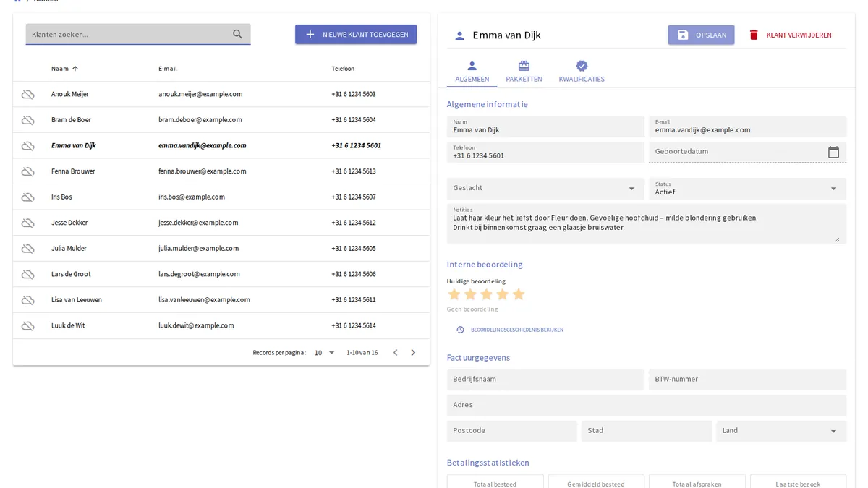The image size is (868, 488).
Task: Go to the previous page of customers
Action: click(x=395, y=353)
